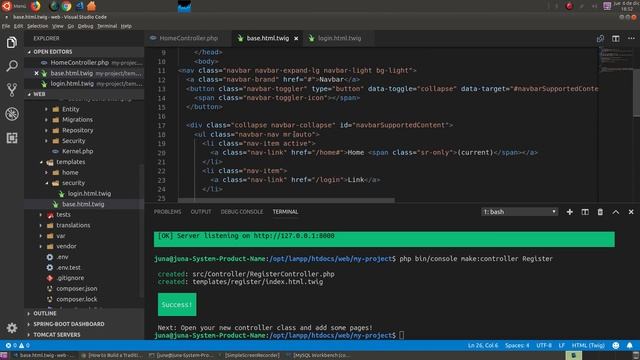
Task: Click the notifications bell in status bar
Action: (629, 345)
